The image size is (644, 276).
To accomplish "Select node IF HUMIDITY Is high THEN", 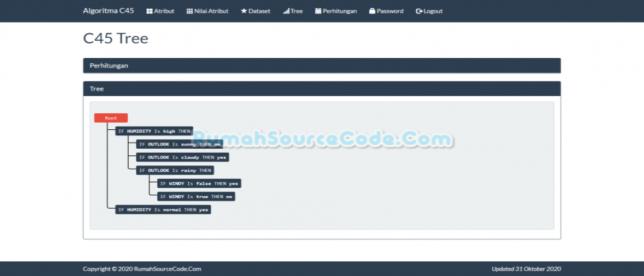I will [154, 131].
